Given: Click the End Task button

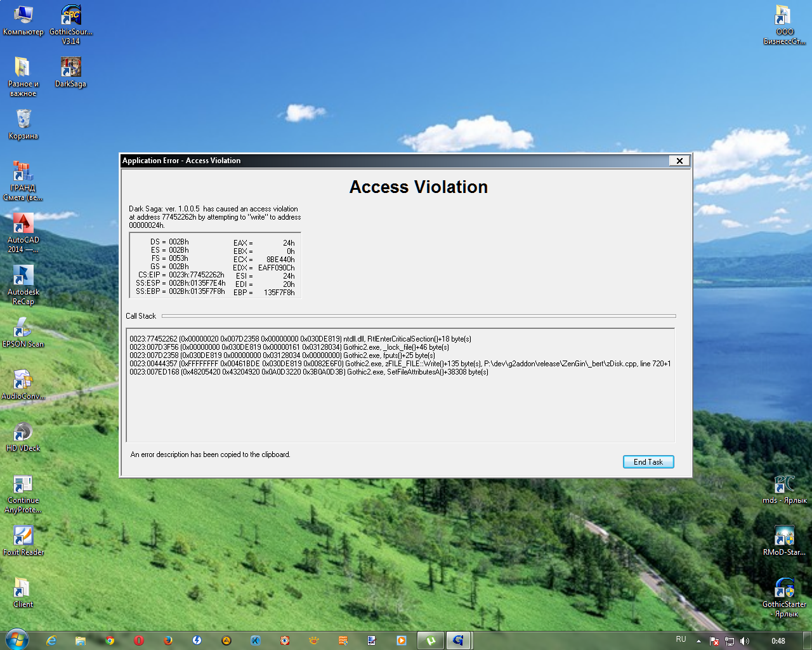Looking at the screenshot, I should [648, 462].
